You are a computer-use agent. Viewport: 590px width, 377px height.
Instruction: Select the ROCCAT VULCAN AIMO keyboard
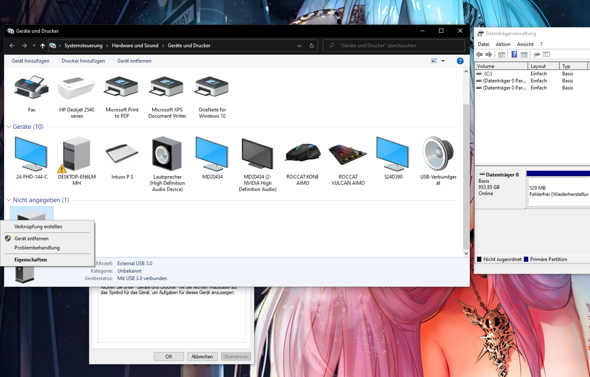point(348,154)
